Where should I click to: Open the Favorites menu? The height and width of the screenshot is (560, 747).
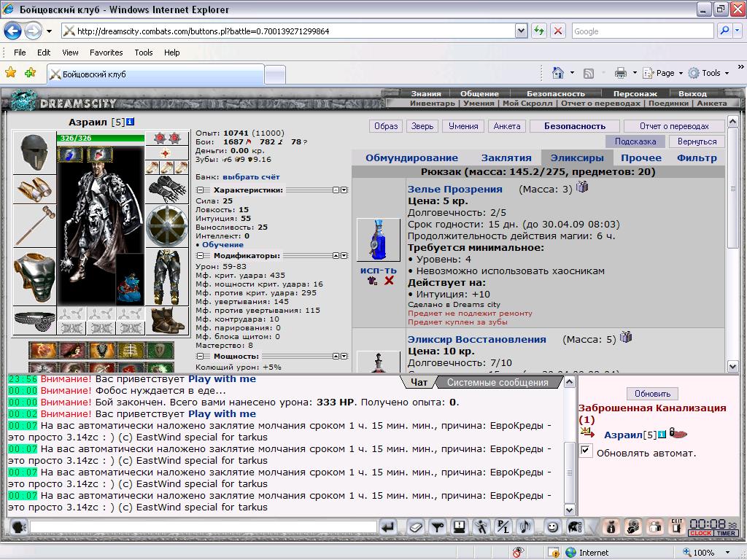(106, 52)
